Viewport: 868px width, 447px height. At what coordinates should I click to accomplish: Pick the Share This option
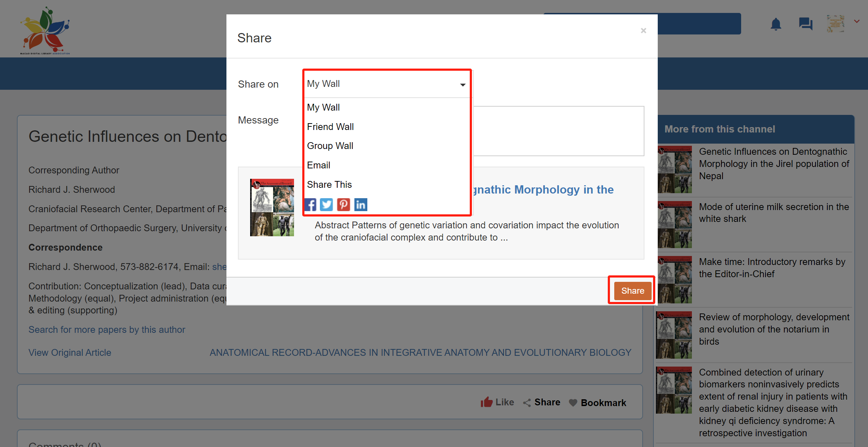point(329,185)
